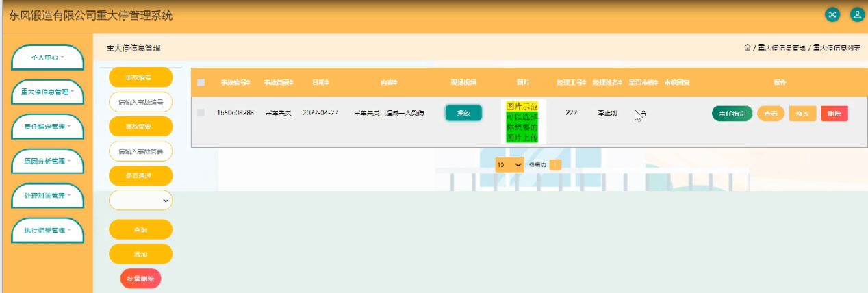The image size is (868, 293).
Task: Click the 请输入事故简要 input field
Action: click(x=141, y=151)
